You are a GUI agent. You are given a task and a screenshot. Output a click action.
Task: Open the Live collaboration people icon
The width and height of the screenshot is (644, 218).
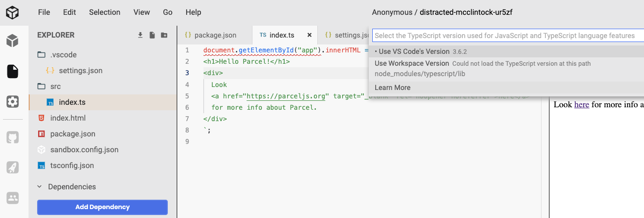pos(12,198)
